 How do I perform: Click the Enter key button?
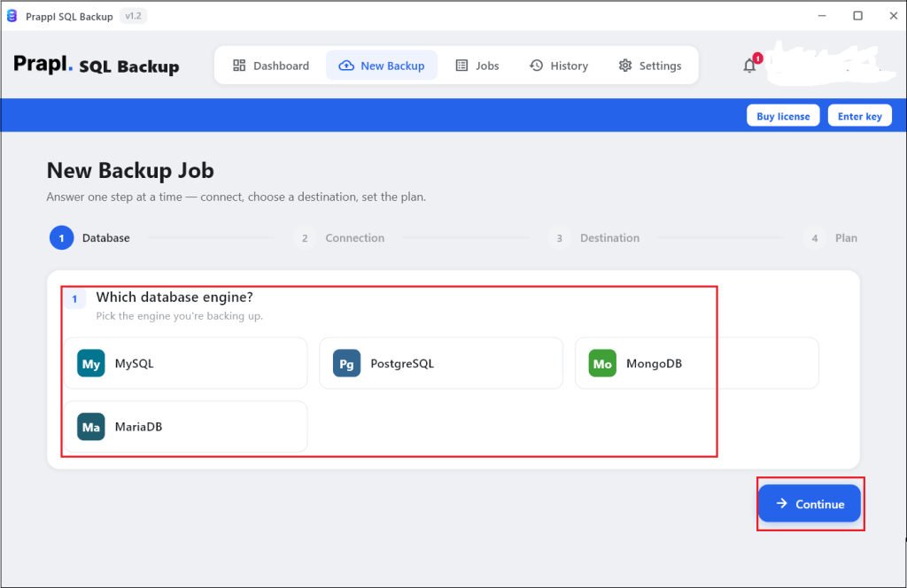tap(859, 116)
